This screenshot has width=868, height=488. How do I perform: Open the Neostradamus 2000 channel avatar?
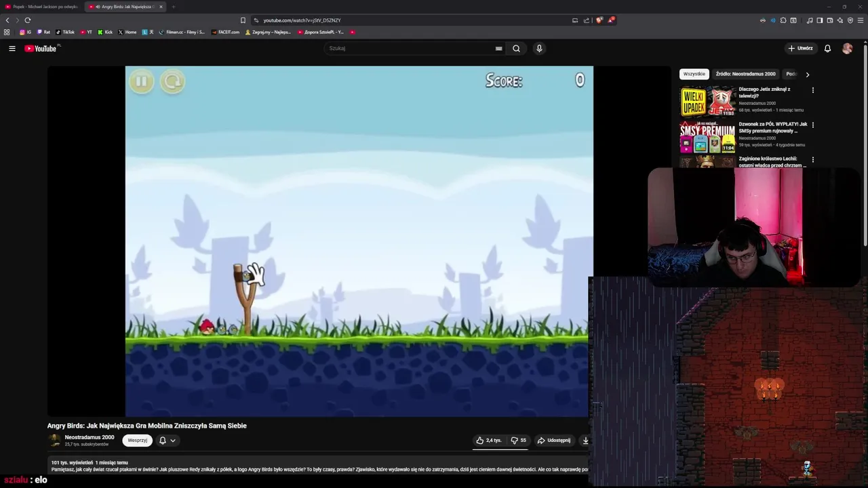click(x=54, y=441)
